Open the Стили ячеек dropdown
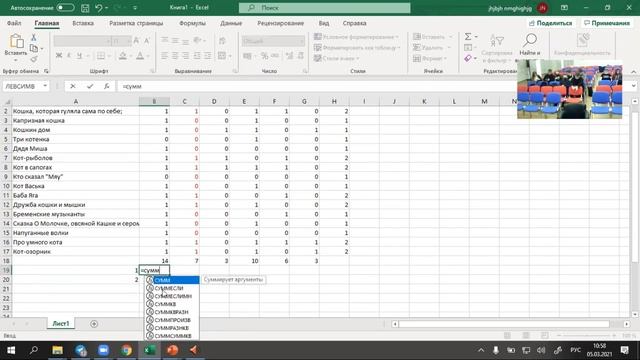 pyautogui.click(x=337, y=58)
